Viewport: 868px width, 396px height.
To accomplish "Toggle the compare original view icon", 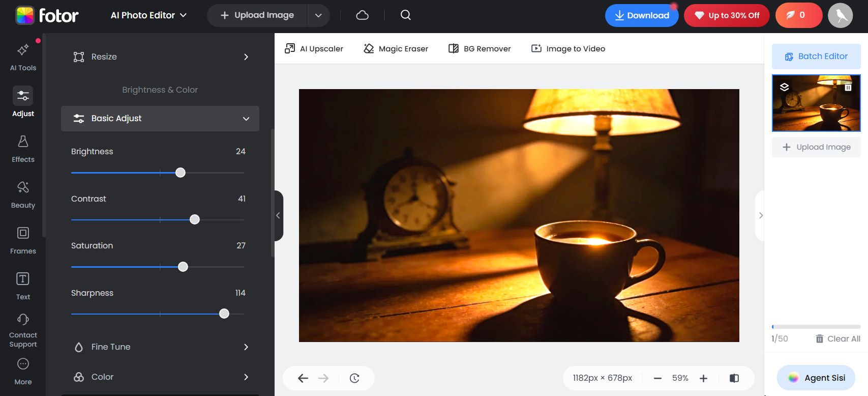I will click(x=734, y=378).
